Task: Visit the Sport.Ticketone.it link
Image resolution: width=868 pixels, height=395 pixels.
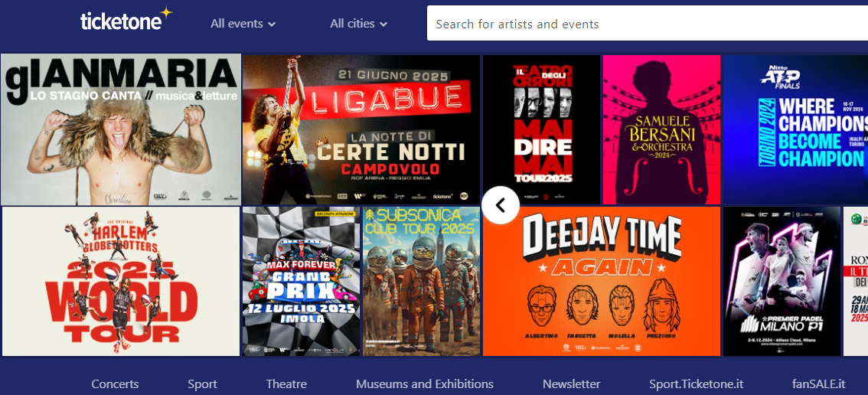Action: click(x=697, y=384)
